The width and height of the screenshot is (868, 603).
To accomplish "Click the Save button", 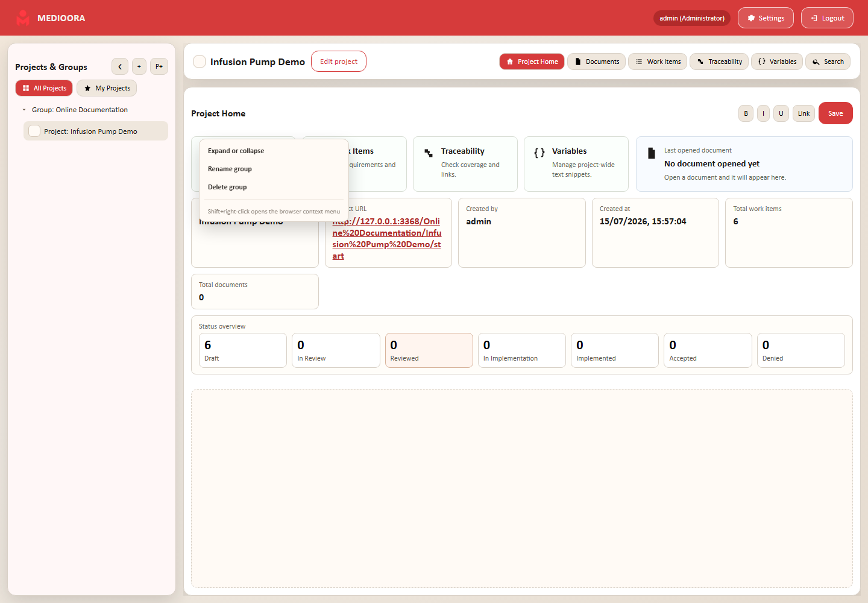I will point(835,113).
